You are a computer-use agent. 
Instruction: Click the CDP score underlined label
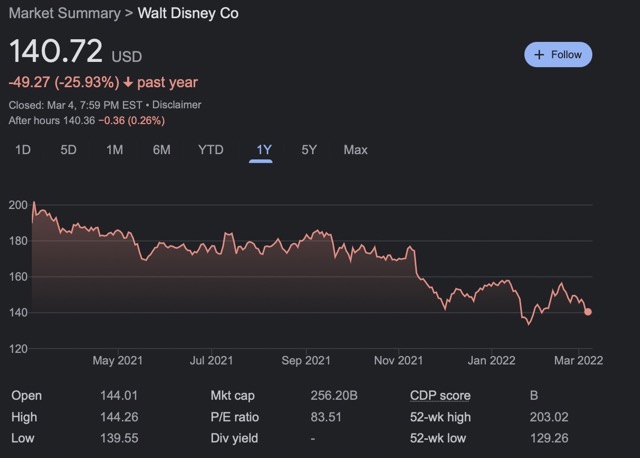[440, 396]
